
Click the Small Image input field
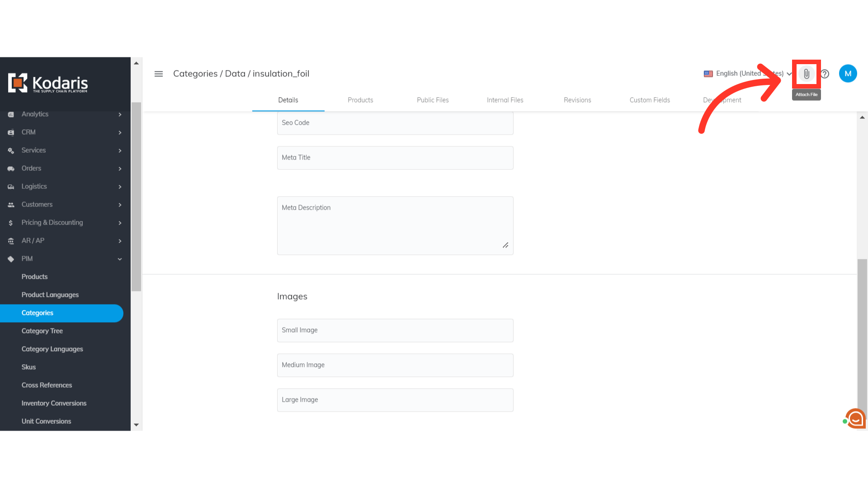tap(395, 330)
